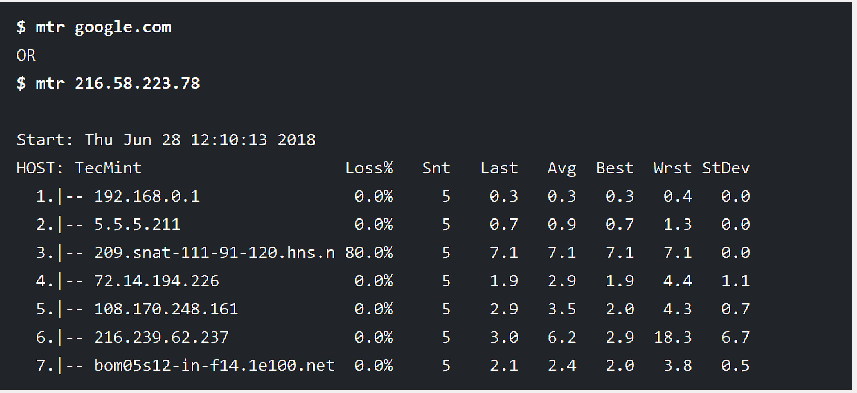Click the Wrst column header
The width and height of the screenshot is (857, 393).
[673, 168]
